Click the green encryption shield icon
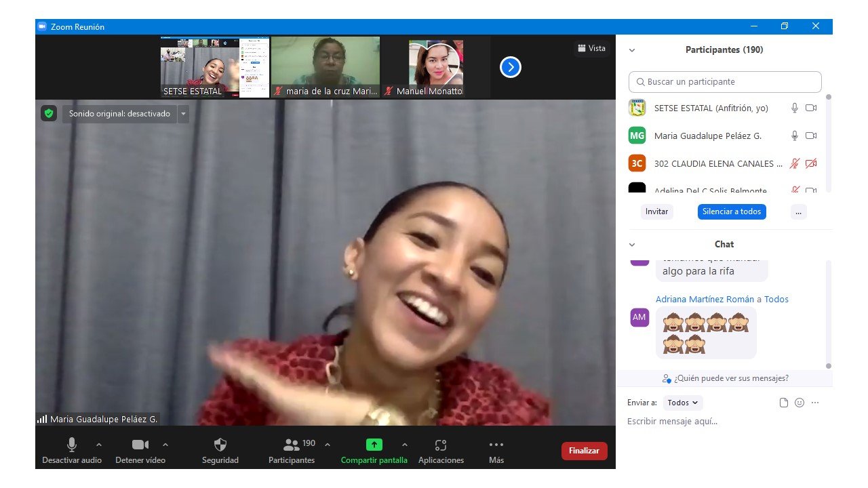The width and height of the screenshot is (868, 488). [x=48, y=113]
